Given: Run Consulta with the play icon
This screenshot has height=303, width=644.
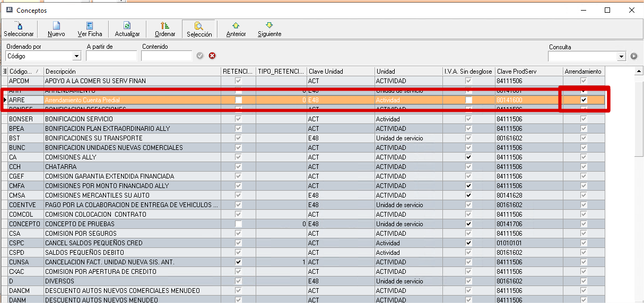Looking at the screenshot, I should (x=634, y=56).
